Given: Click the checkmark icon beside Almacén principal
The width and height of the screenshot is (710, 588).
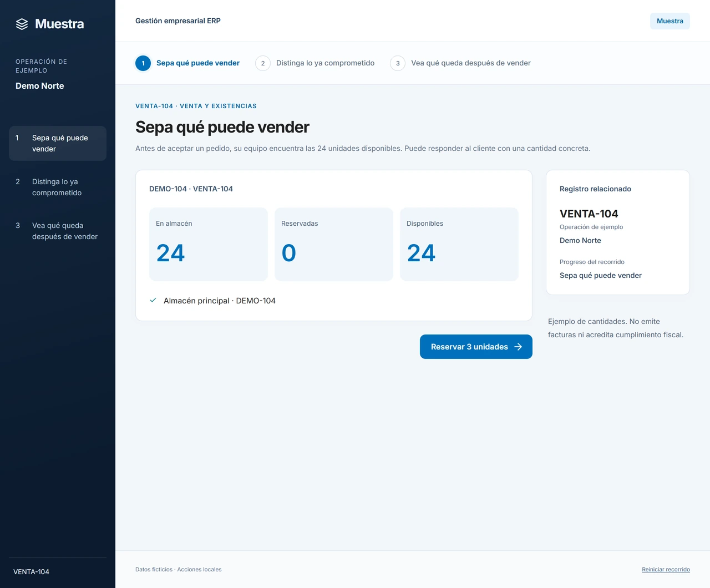Looking at the screenshot, I should tap(153, 300).
